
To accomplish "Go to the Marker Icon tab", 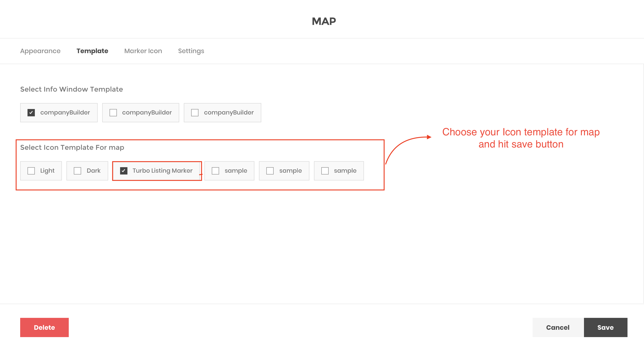I will pos(143,51).
